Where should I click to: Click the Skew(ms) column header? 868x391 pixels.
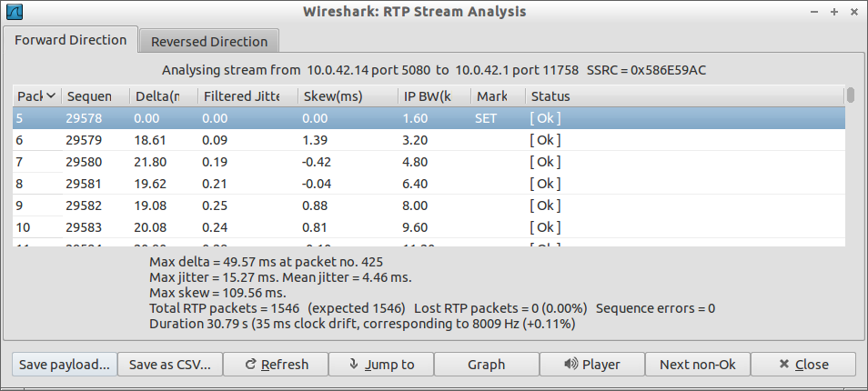(348, 96)
